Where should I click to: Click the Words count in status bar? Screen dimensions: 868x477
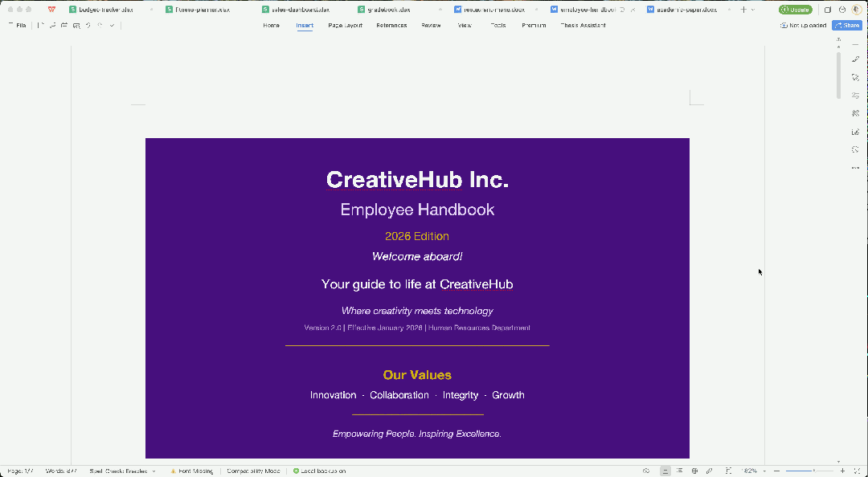pyautogui.click(x=61, y=471)
